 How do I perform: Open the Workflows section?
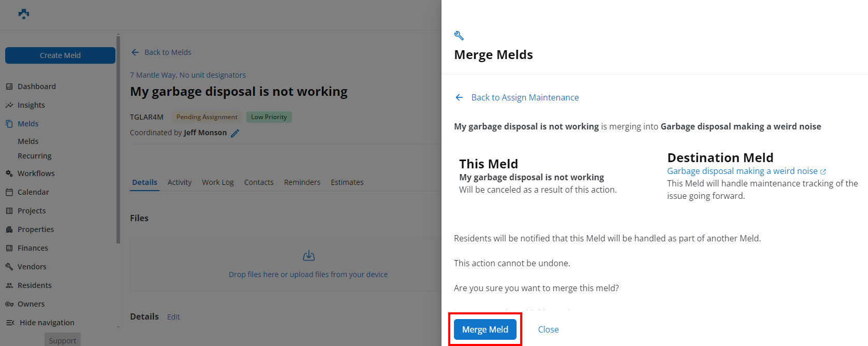click(x=36, y=173)
